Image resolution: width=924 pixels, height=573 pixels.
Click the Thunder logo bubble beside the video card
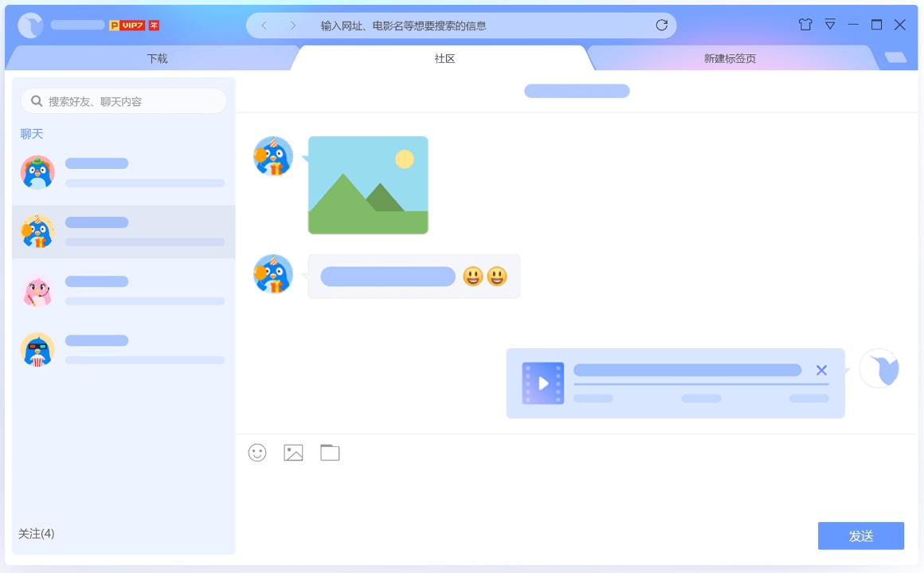point(879,369)
